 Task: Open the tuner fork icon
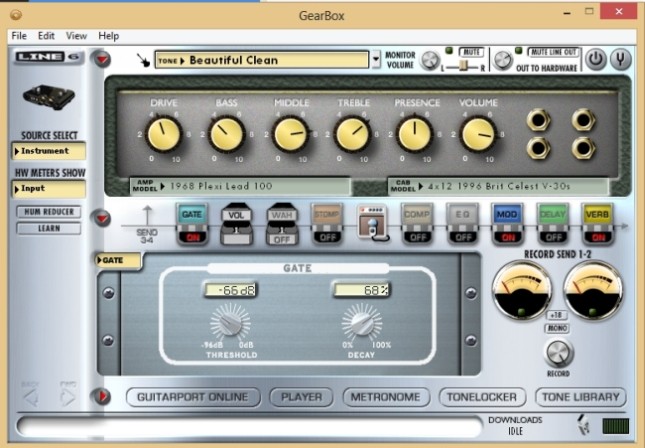click(x=620, y=59)
